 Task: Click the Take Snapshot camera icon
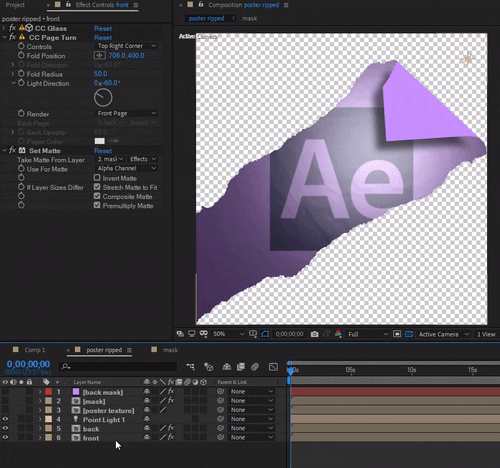[314, 334]
